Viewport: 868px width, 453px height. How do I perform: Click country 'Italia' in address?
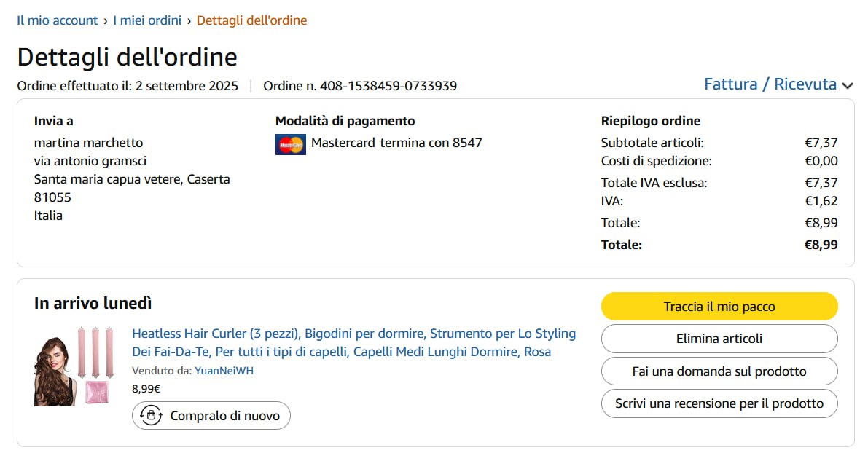48,216
